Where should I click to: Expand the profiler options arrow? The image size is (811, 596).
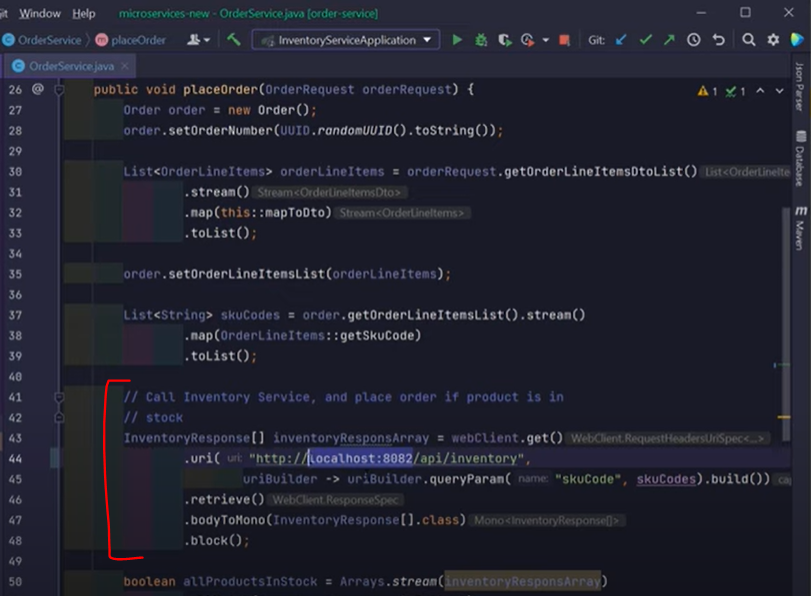click(546, 40)
